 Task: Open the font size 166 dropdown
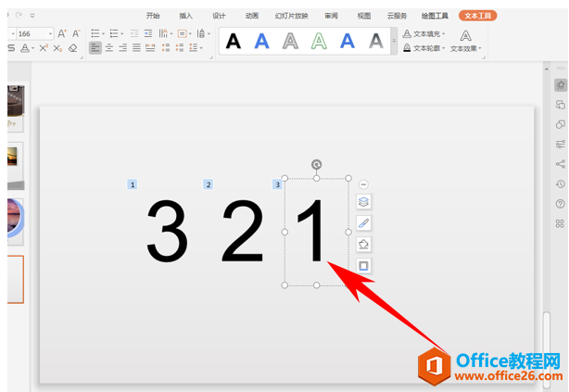(52, 33)
